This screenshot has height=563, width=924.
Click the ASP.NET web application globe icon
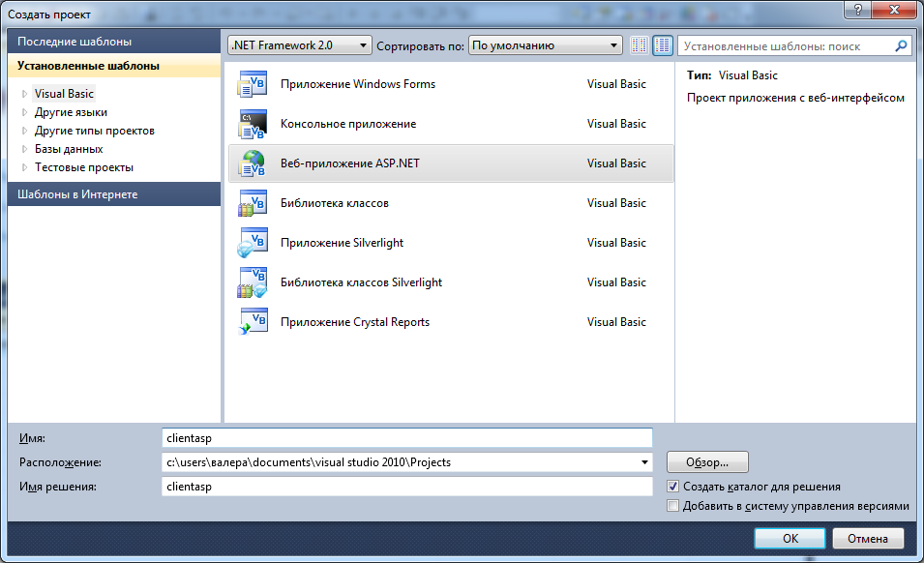coord(253,163)
